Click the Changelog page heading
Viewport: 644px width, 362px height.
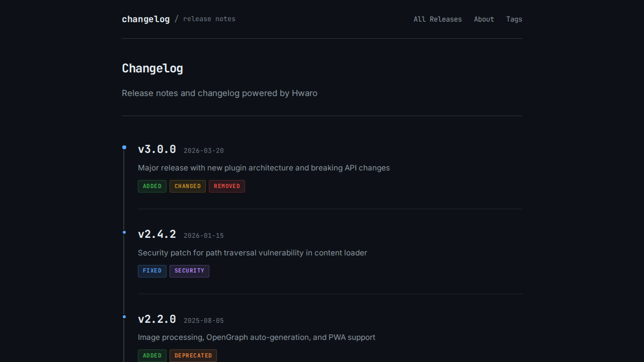click(152, 68)
